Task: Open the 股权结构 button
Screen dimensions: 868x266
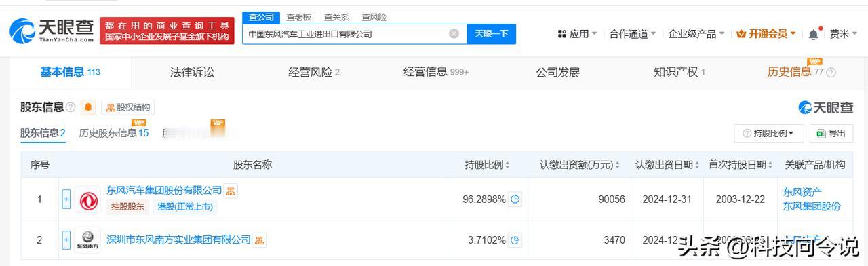Action: [x=128, y=107]
